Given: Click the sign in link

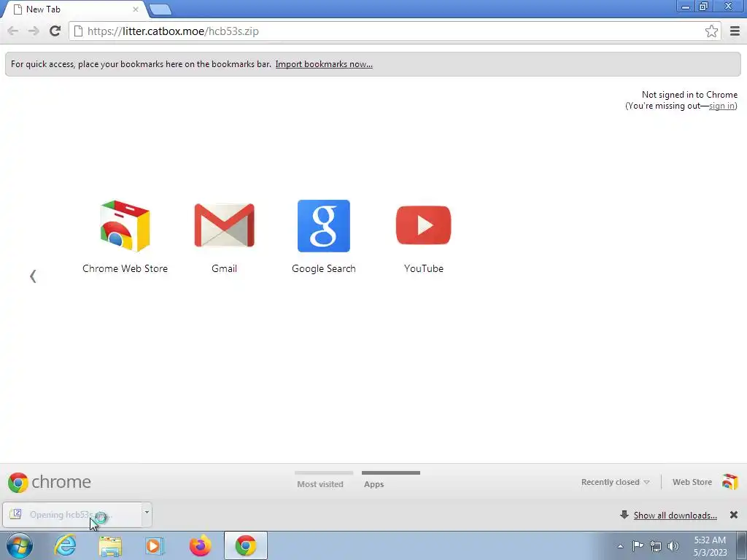Looking at the screenshot, I should 721,106.
